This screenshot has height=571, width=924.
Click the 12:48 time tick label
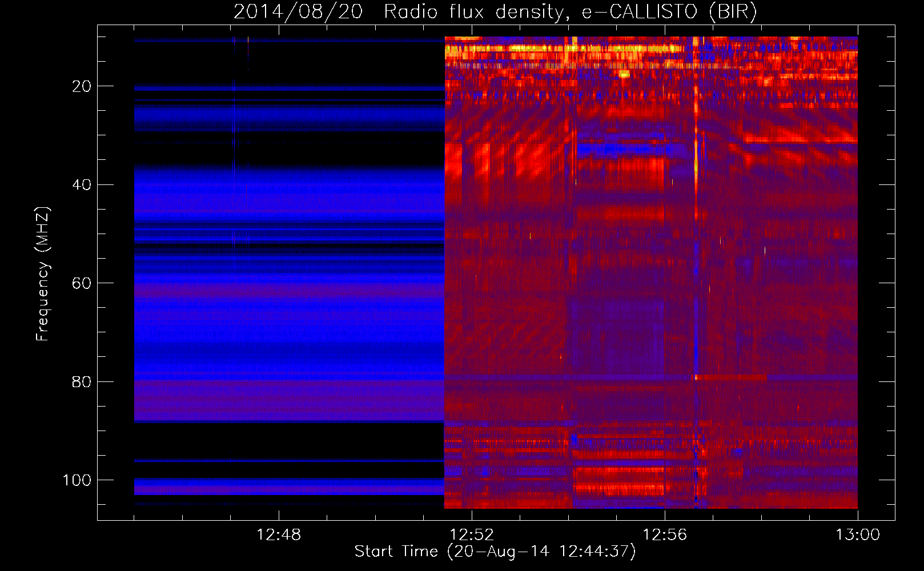click(x=279, y=535)
